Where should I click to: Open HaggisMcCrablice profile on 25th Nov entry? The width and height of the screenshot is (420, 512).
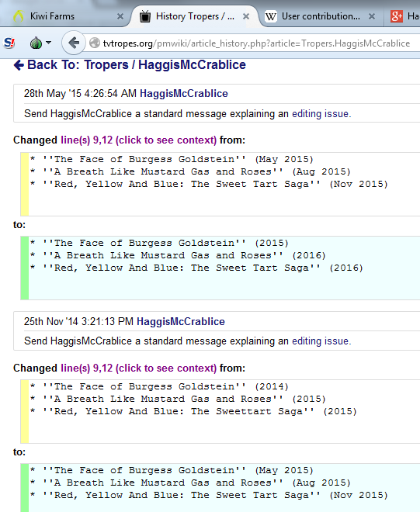point(180,321)
